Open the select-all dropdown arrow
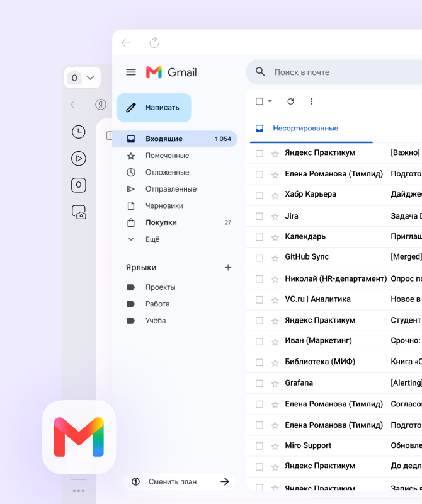The height and width of the screenshot is (504, 422). pos(270,101)
